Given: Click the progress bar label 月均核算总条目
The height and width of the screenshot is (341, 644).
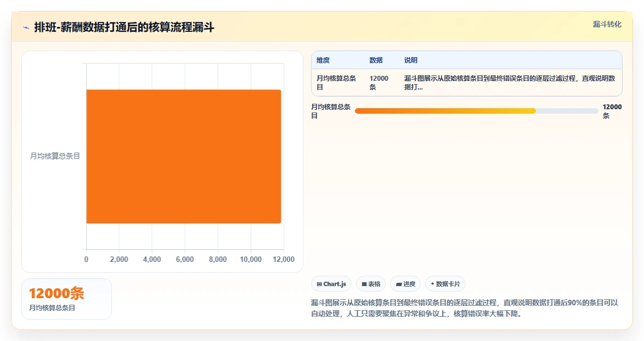Looking at the screenshot, I should (331, 111).
